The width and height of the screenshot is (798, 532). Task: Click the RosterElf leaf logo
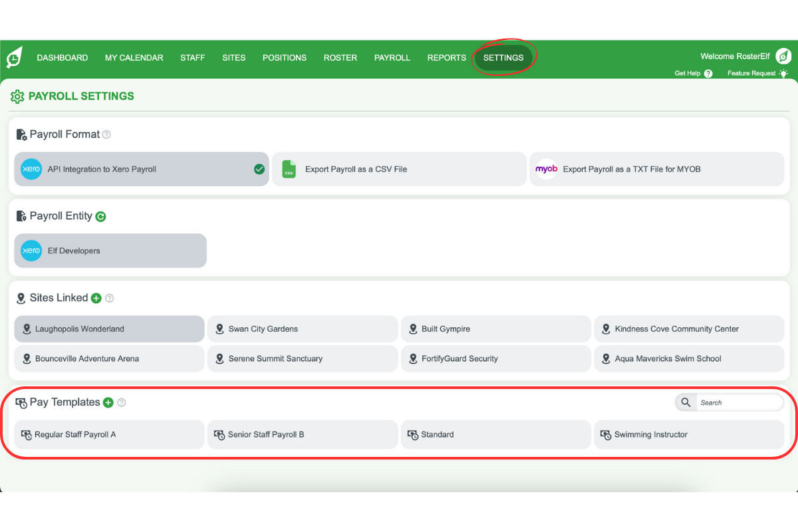click(13, 57)
